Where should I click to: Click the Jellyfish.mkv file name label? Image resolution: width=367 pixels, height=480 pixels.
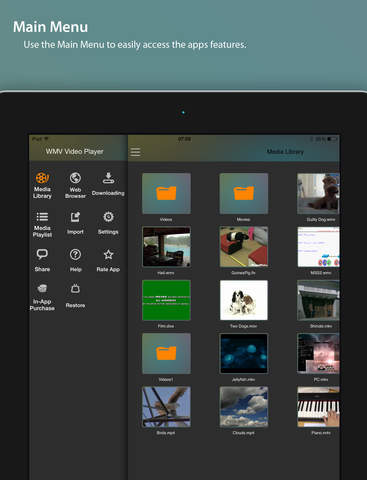coord(244,379)
